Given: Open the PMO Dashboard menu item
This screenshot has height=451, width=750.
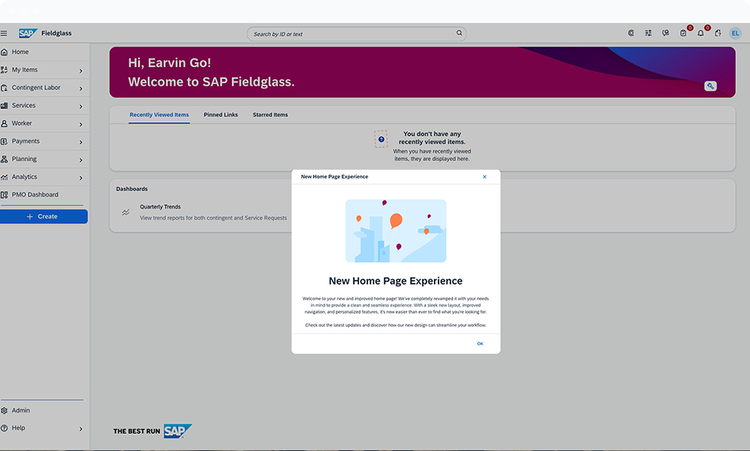Looking at the screenshot, I should click(44, 195).
